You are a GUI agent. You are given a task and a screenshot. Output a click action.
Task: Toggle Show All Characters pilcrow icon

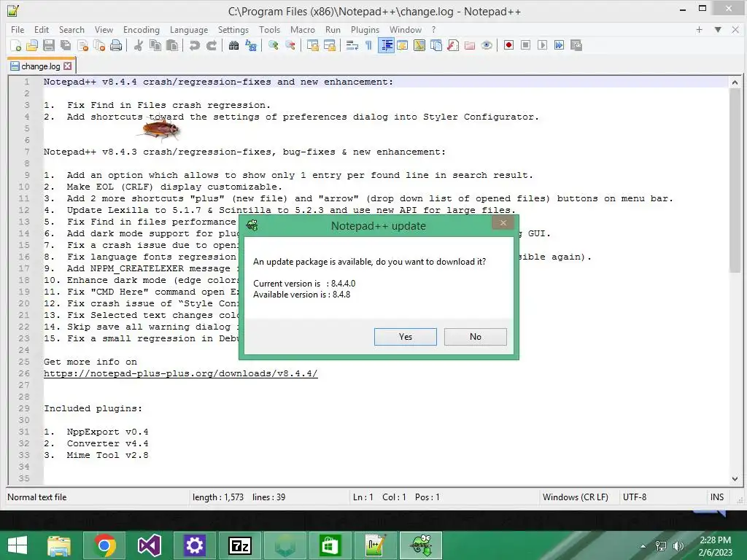point(368,45)
